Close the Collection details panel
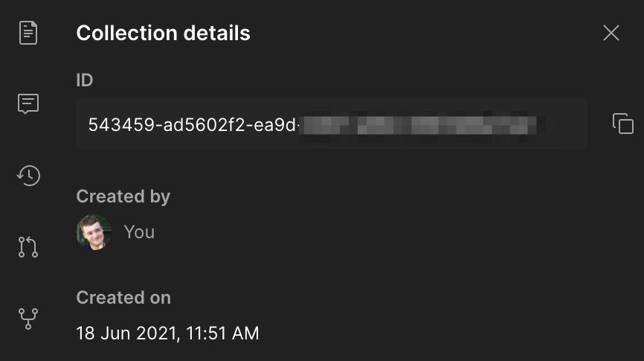 pyautogui.click(x=611, y=33)
